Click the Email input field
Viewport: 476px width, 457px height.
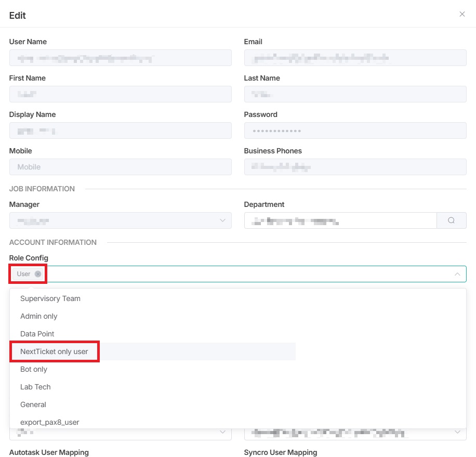point(355,58)
